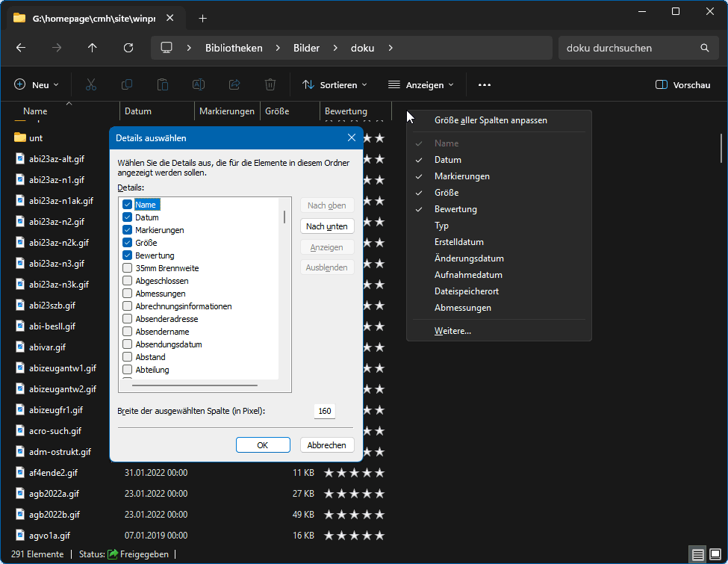Click the Delete trash can icon

(x=270, y=85)
